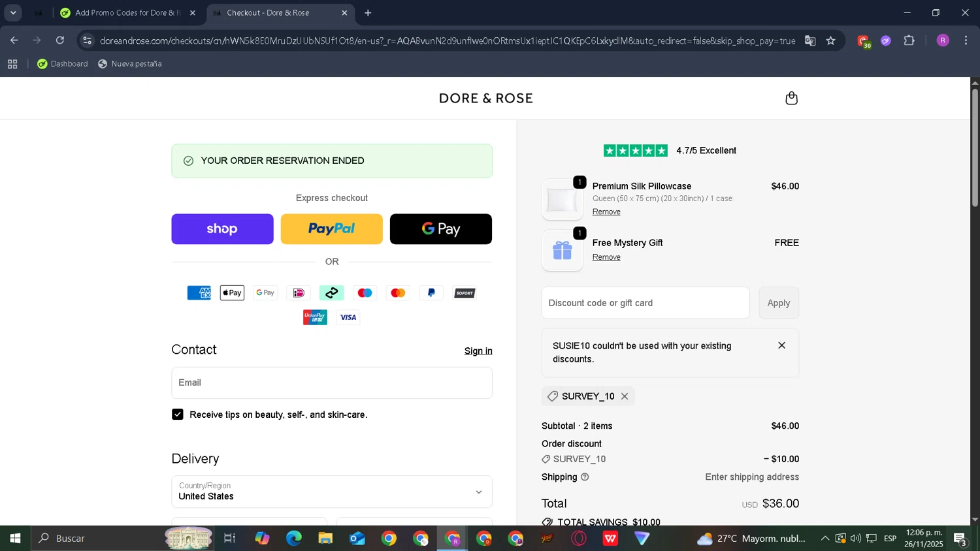Pay with PayPal express button
The image size is (980, 551).
click(x=332, y=229)
